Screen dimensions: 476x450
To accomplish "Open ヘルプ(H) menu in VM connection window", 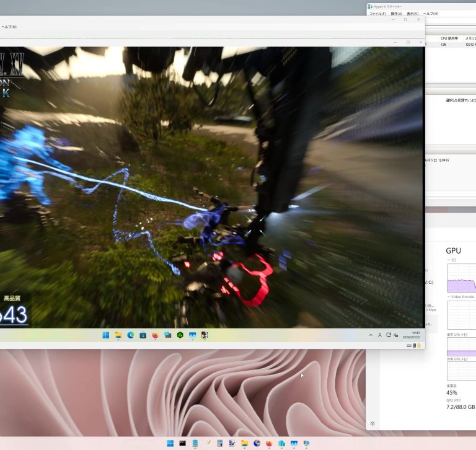I will tap(9, 27).
